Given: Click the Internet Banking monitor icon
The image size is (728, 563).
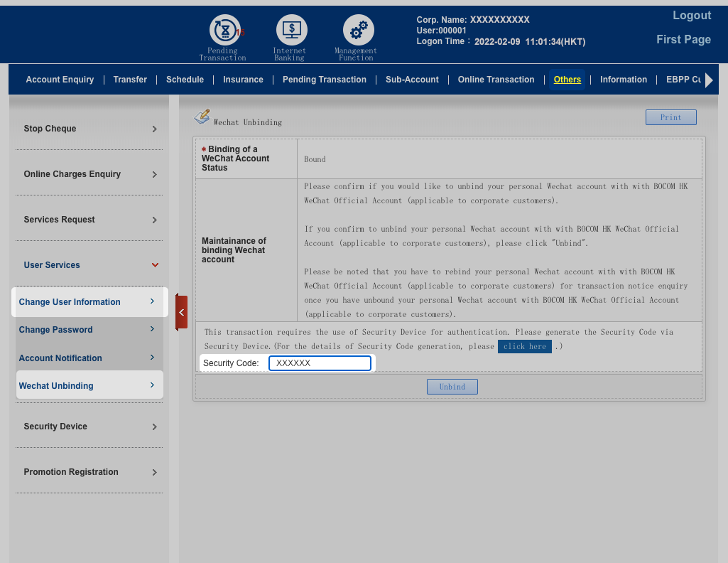Looking at the screenshot, I should tap(291, 31).
